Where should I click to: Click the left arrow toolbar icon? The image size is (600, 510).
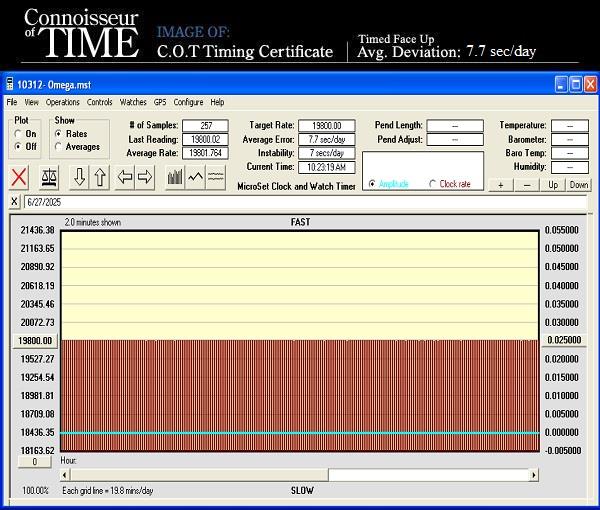[x=125, y=177]
